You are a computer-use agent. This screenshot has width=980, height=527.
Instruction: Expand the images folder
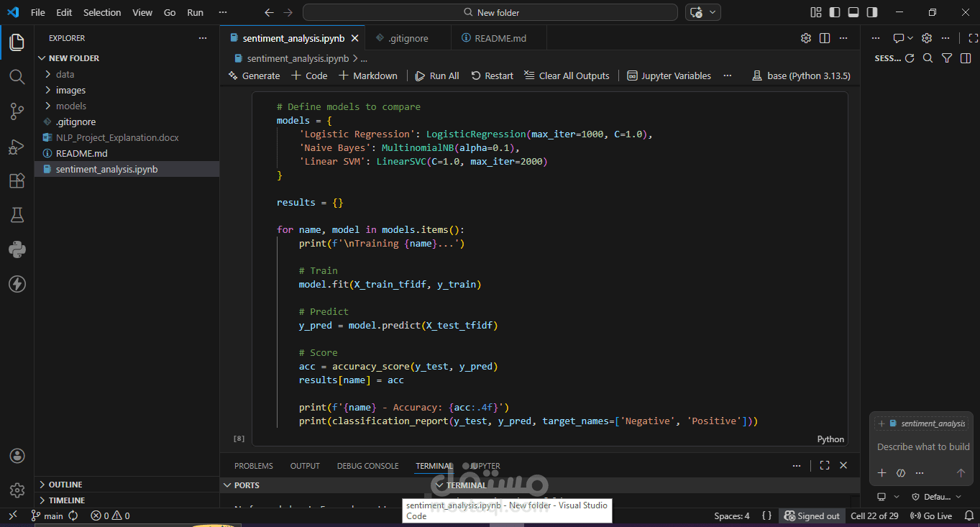[x=128, y=90]
